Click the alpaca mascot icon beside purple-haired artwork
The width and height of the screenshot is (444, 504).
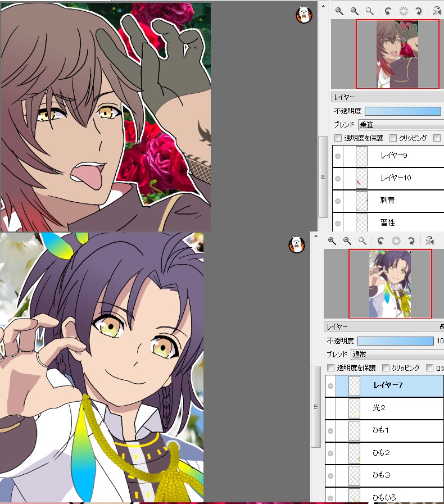click(x=296, y=244)
